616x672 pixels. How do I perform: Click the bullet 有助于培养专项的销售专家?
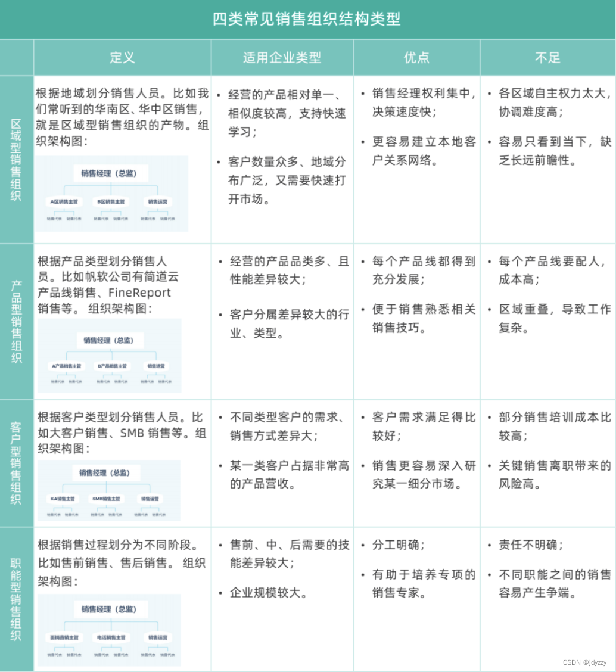(x=424, y=583)
